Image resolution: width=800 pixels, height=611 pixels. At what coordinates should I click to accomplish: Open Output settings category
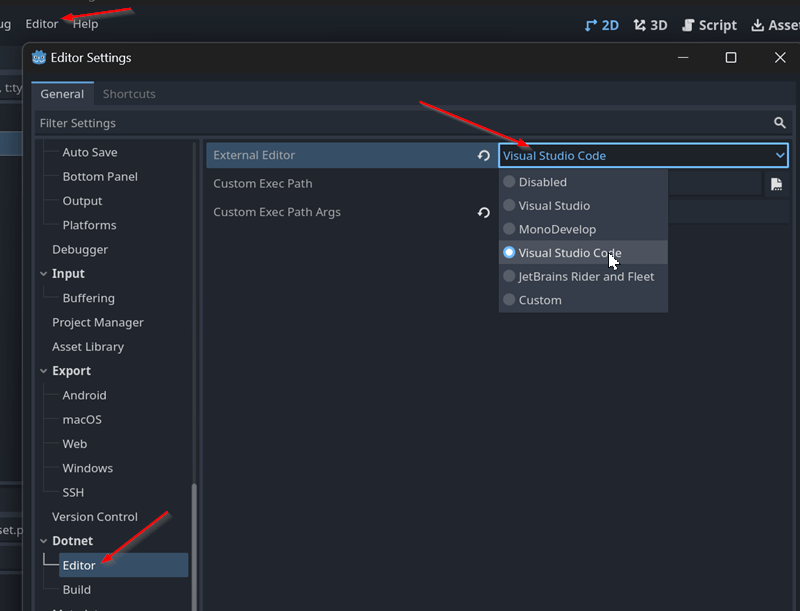pyautogui.click(x=82, y=201)
